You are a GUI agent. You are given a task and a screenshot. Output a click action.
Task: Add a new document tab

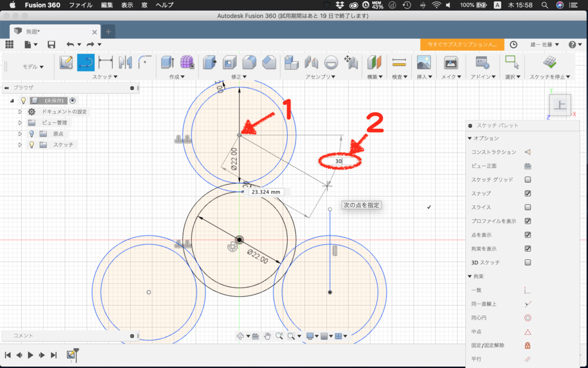(x=109, y=32)
